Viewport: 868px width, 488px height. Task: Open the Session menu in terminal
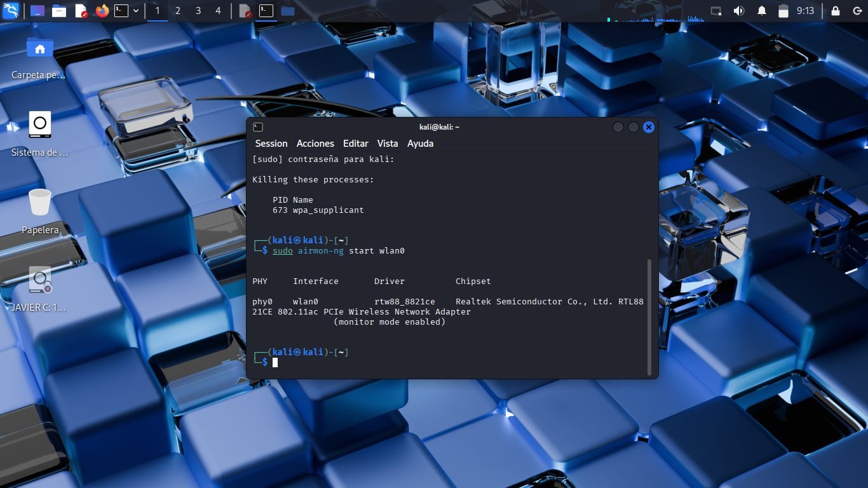[x=271, y=144]
